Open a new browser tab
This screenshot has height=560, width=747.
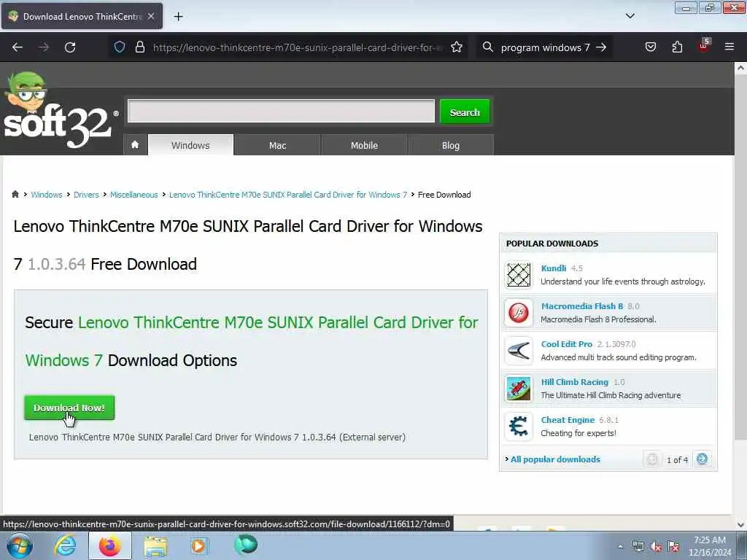click(x=178, y=17)
